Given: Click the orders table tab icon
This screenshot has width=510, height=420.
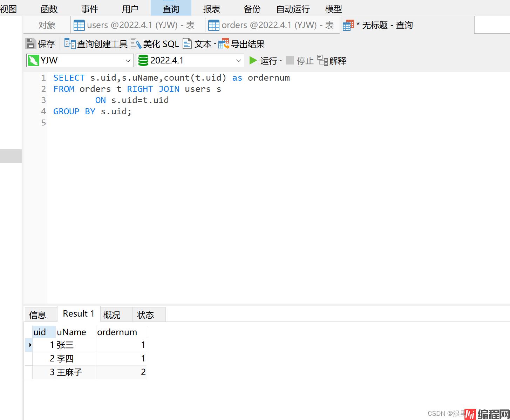Looking at the screenshot, I should (214, 25).
